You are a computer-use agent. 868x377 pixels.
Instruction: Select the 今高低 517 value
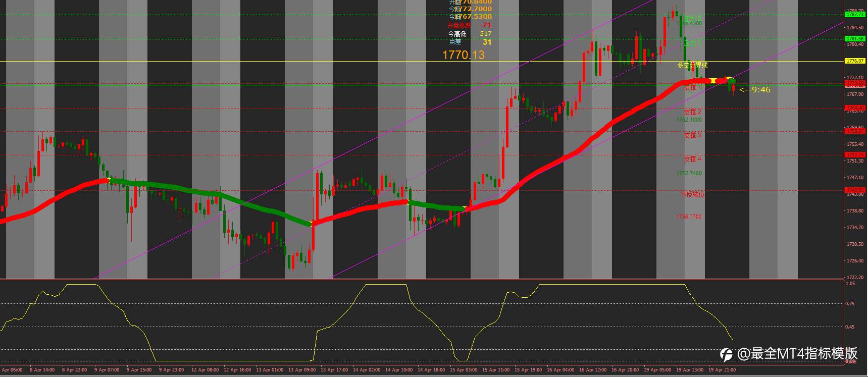[x=485, y=34]
